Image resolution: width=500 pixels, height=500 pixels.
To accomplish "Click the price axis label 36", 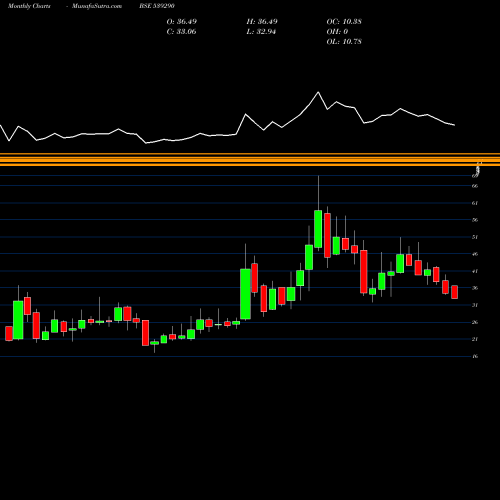I will pos(475,288).
